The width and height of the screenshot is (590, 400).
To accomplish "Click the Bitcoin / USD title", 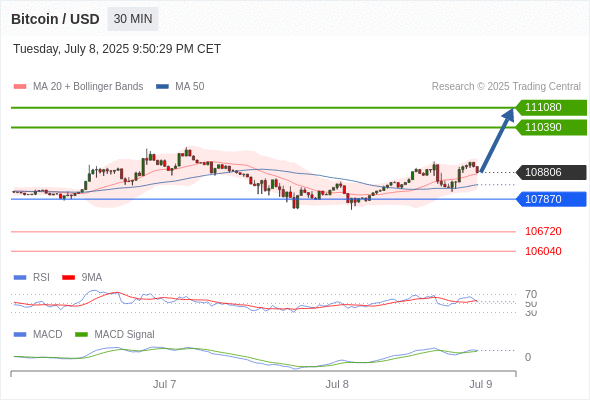I will pos(55,19).
